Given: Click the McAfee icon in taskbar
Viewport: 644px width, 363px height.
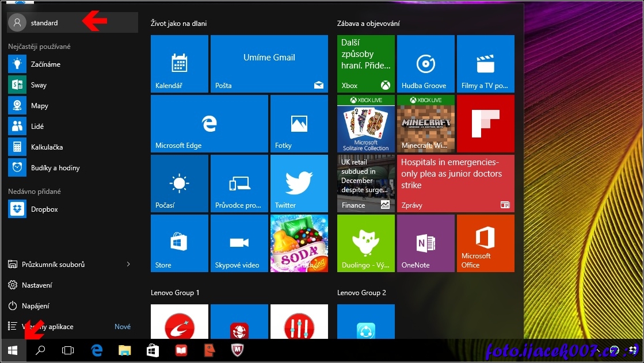Looking at the screenshot, I should (x=237, y=350).
